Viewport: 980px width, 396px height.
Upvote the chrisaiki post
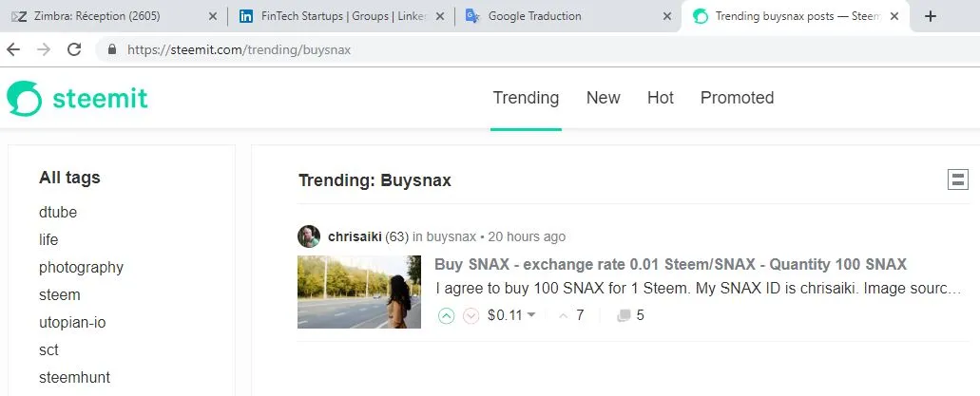coord(447,315)
